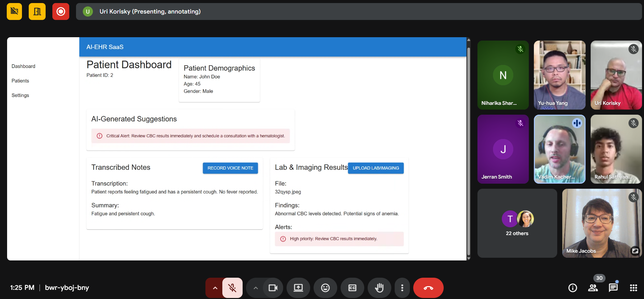
Task: Open Patients in the sidebar
Action: [20, 81]
